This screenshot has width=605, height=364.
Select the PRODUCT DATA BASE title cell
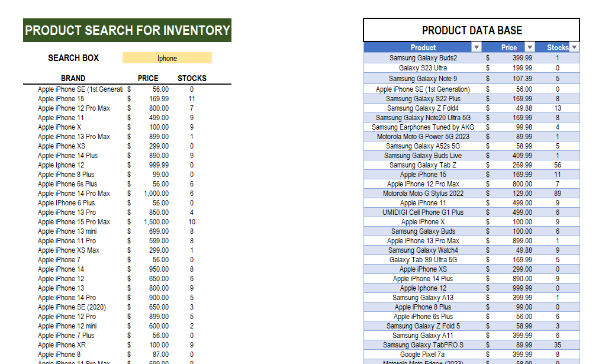click(471, 30)
